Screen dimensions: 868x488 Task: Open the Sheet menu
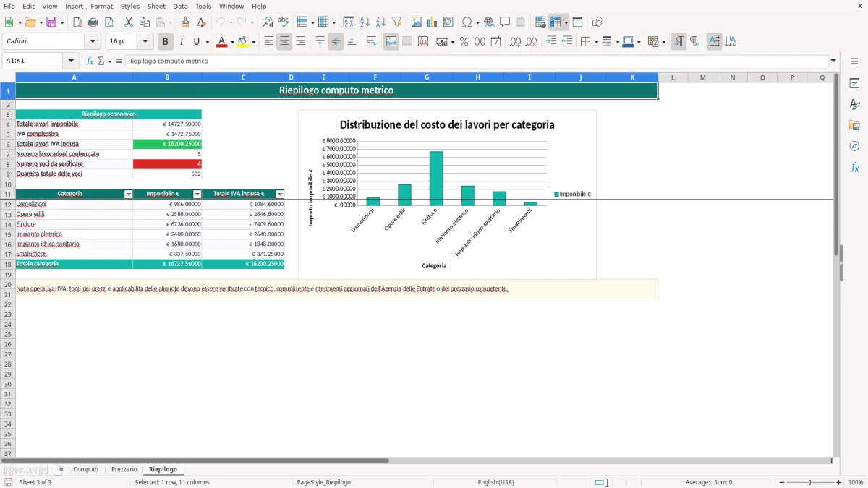(x=156, y=6)
